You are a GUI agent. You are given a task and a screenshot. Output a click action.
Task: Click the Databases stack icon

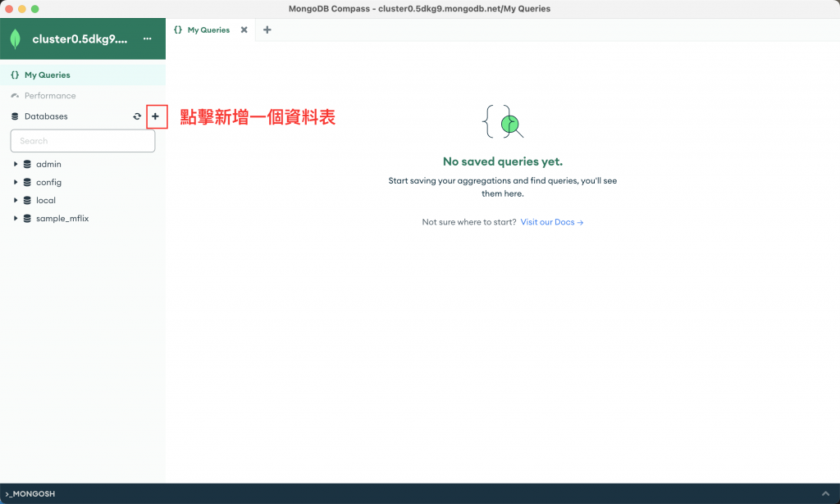15,116
